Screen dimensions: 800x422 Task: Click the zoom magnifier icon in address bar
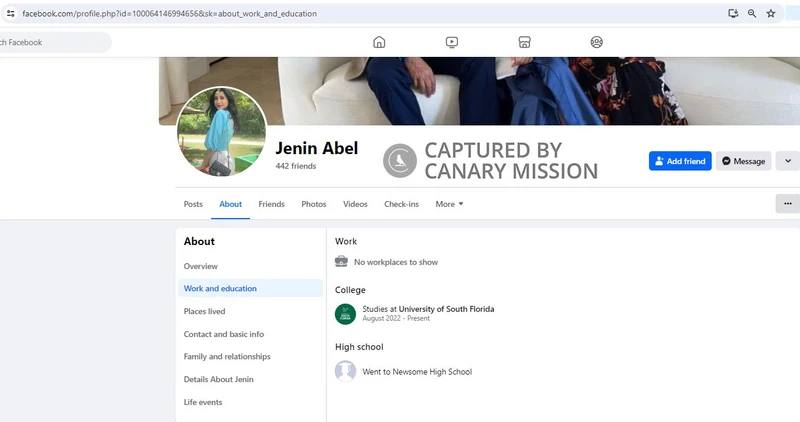tap(752, 14)
